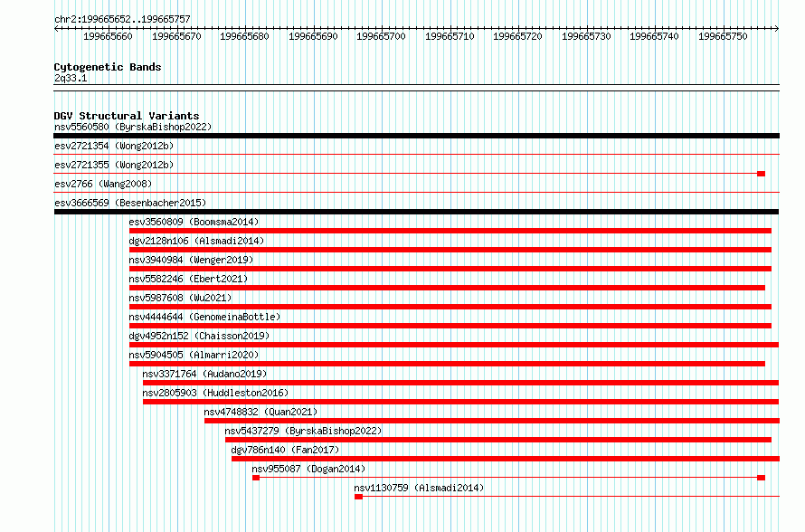Open dgv4952n152 (Chaisson2019) variant
Viewport: 805px width, 532px height.
pyautogui.click(x=199, y=336)
